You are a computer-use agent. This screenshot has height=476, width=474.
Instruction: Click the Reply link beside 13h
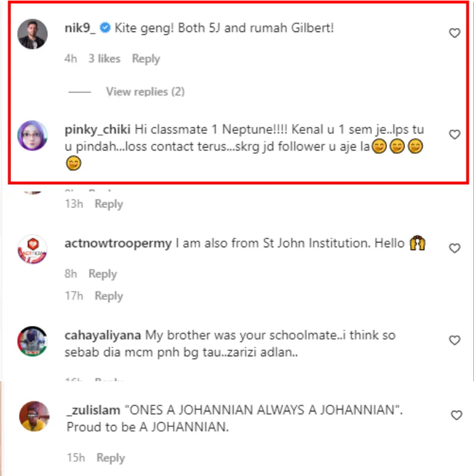click(x=109, y=204)
